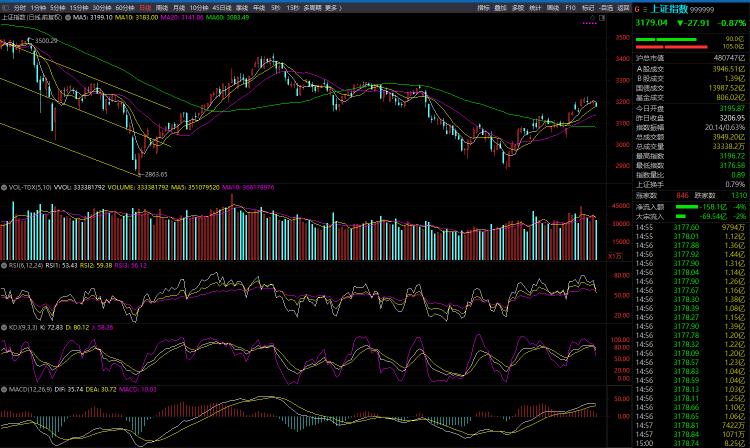Click the 指标 indicators button
Viewport: 750px width, 448px height.
[x=483, y=7]
